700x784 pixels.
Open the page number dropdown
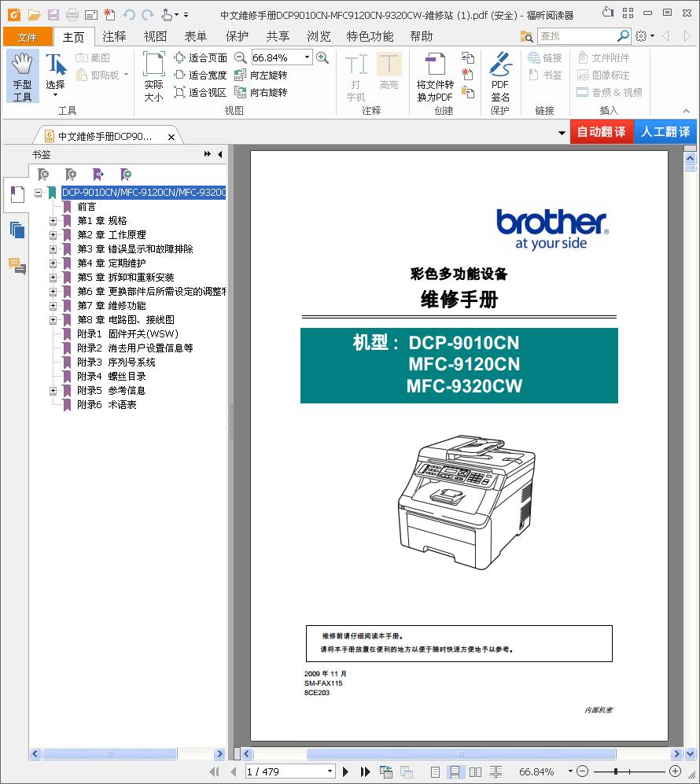[330, 771]
